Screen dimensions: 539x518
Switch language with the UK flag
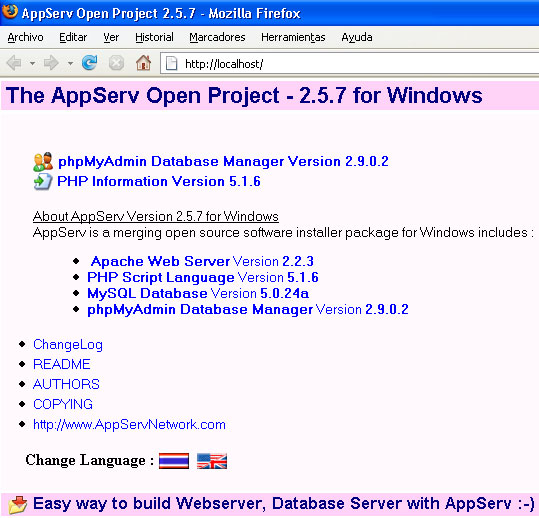click(212, 461)
